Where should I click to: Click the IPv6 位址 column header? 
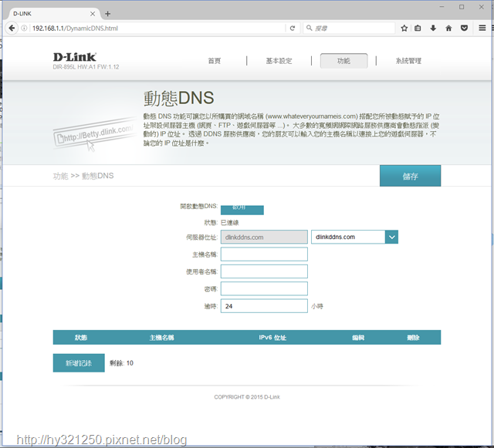tap(272, 338)
